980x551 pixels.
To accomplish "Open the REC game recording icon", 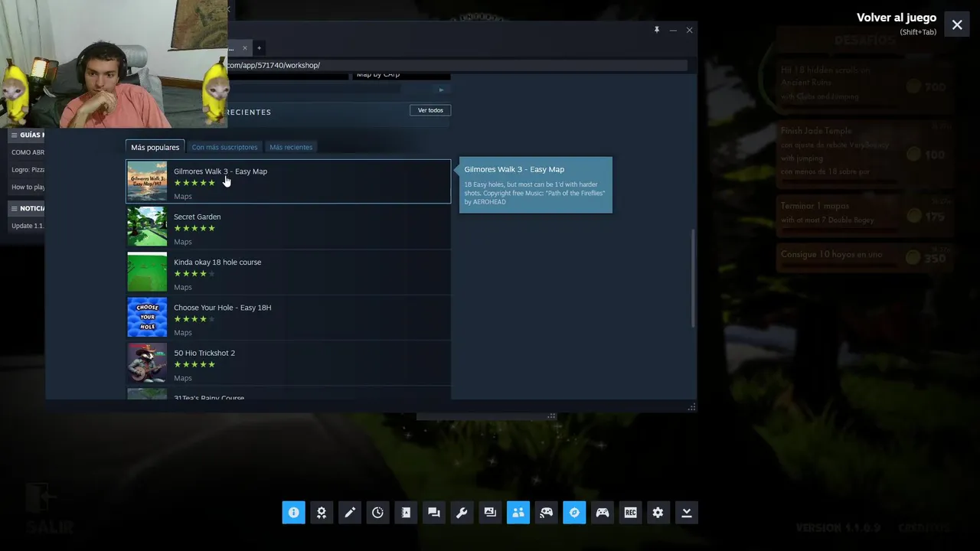I will point(630,513).
